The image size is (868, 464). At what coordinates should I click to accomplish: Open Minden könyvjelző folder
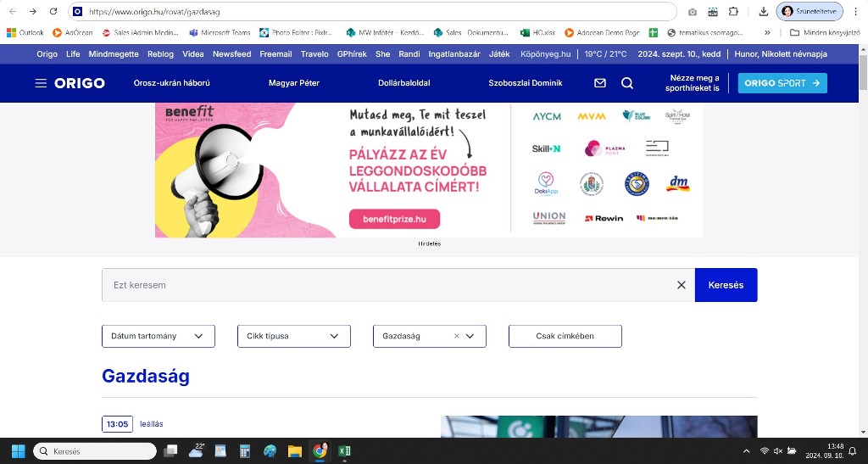coord(825,33)
